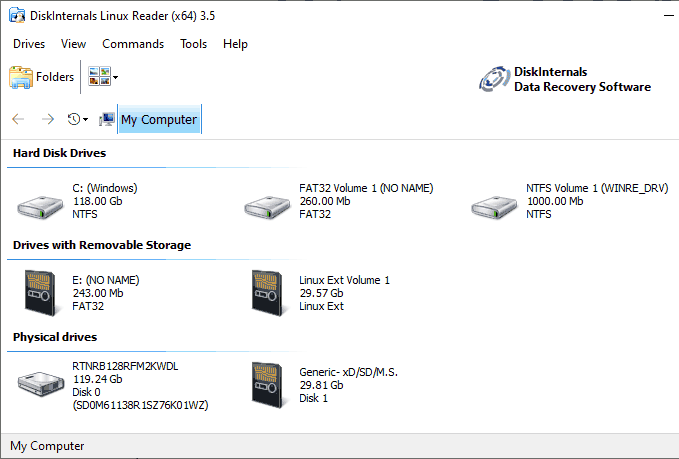Open the view mode thumbnails dropdown
Screen dimensions: 679x459
pyautogui.click(x=103, y=77)
